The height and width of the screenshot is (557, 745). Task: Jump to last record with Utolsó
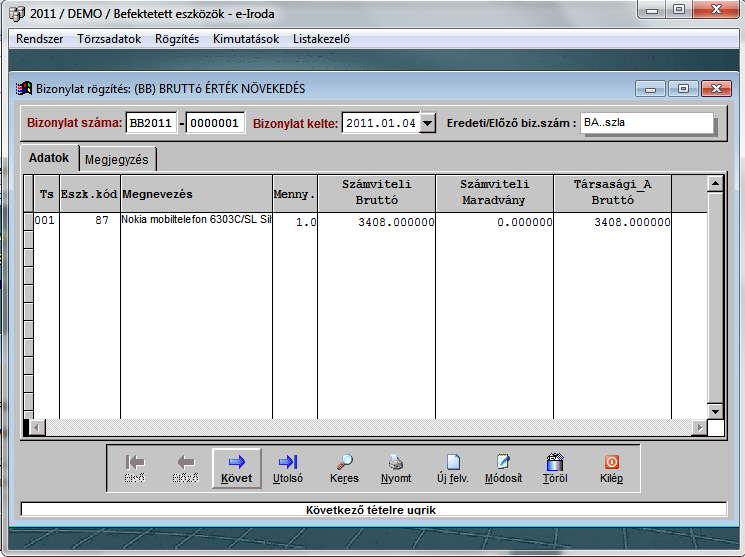click(288, 468)
